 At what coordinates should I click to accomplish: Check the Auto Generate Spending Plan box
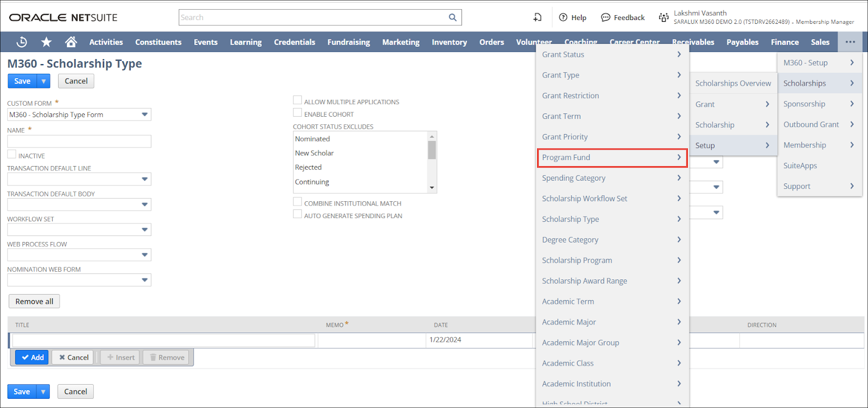click(x=297, y=214)
